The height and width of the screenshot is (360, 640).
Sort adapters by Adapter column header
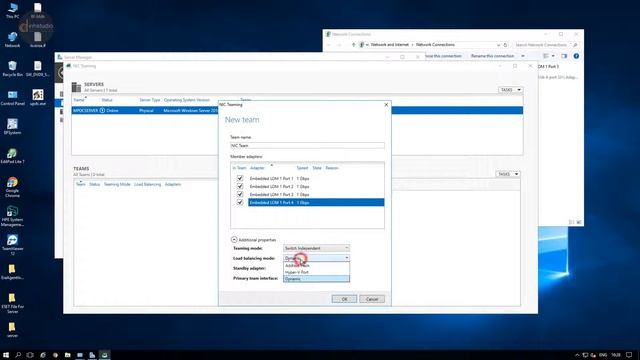(257, 168)
